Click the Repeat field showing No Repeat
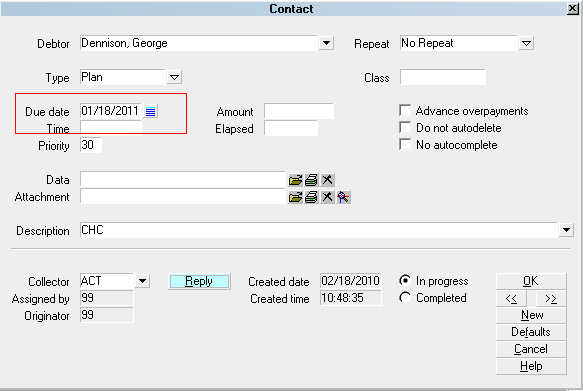This screenshot has width=583, height=391. click(458, 43)
